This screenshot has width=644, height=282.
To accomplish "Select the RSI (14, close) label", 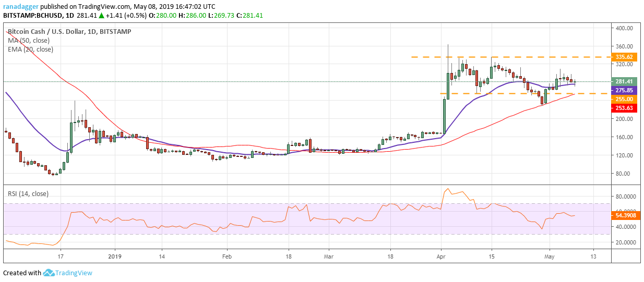I will pyautogui.click(x=28, y=193).
